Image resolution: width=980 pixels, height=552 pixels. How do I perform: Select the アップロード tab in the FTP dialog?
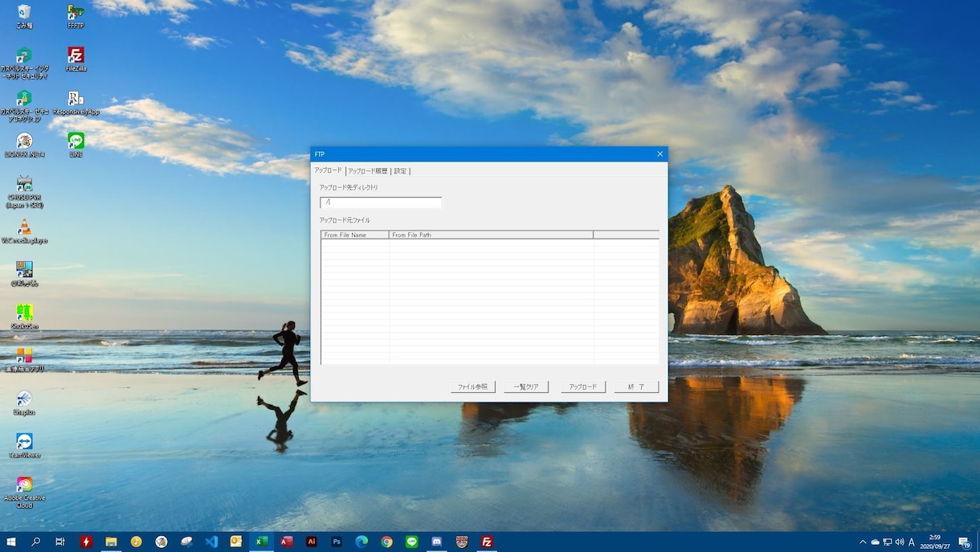coord(328,170)
